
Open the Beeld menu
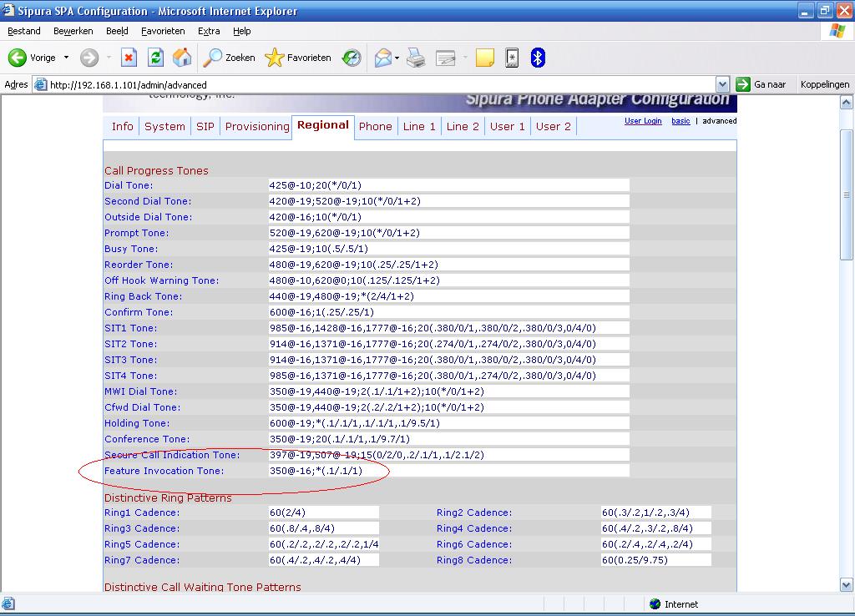117,31
